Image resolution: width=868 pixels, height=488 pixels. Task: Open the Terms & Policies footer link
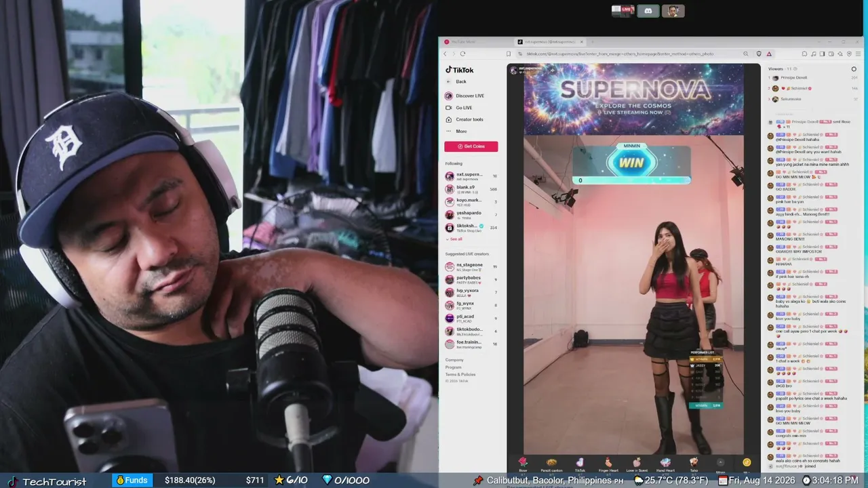pyautogui.click(x=460, y=374)
